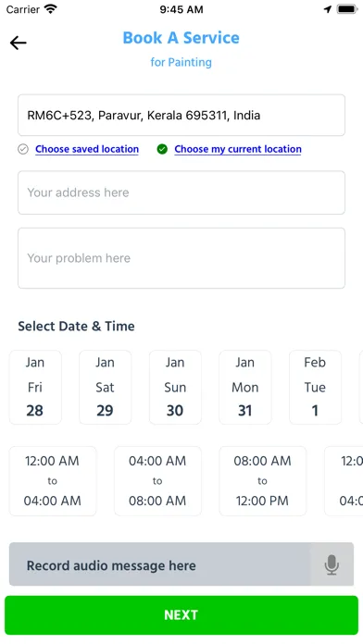Select the saved location radio circle

coord(23,149)
